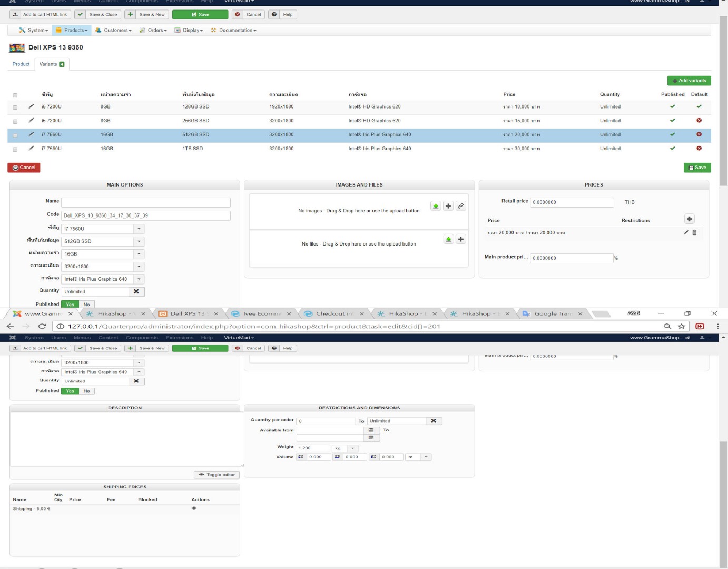728x569 pixels.
Task: Toggle the select-all variants checkbox
Action: [15, 95]
